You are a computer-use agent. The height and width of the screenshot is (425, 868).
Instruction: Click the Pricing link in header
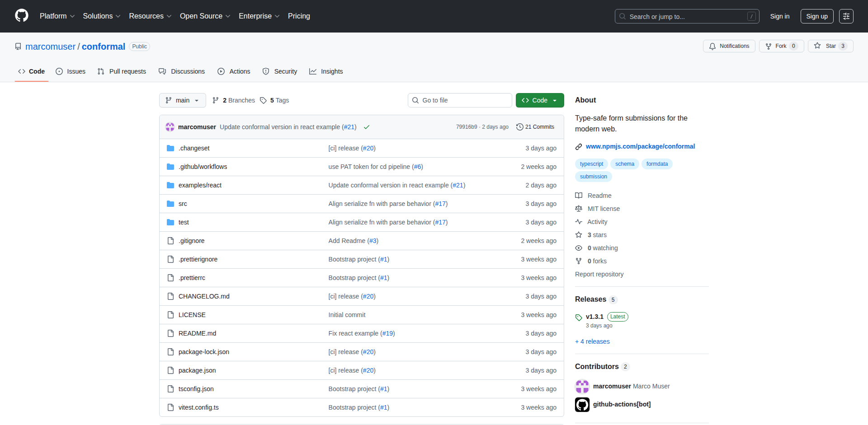point(299,16)
